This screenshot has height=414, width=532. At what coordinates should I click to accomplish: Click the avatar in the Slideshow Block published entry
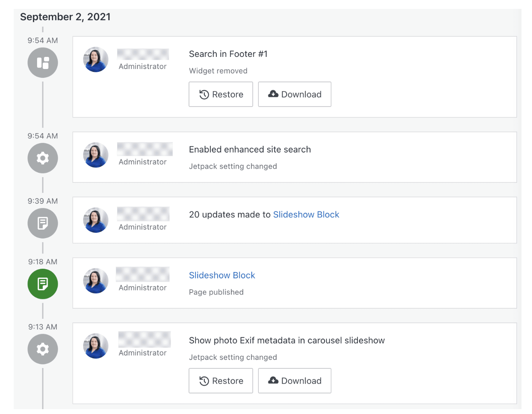click(96, 280)
